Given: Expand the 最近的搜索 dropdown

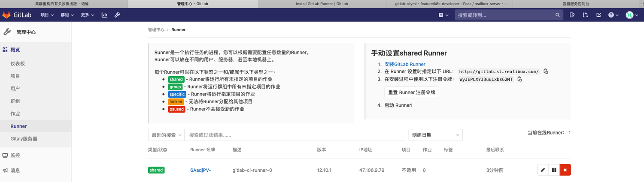Looking at the screenshot, I should pos(166,135).
